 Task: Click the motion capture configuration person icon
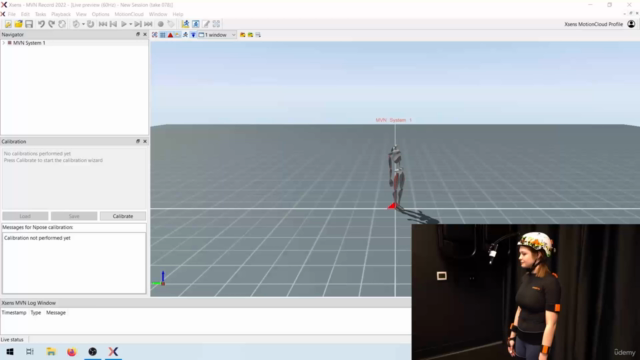click(x=185, y=24)
